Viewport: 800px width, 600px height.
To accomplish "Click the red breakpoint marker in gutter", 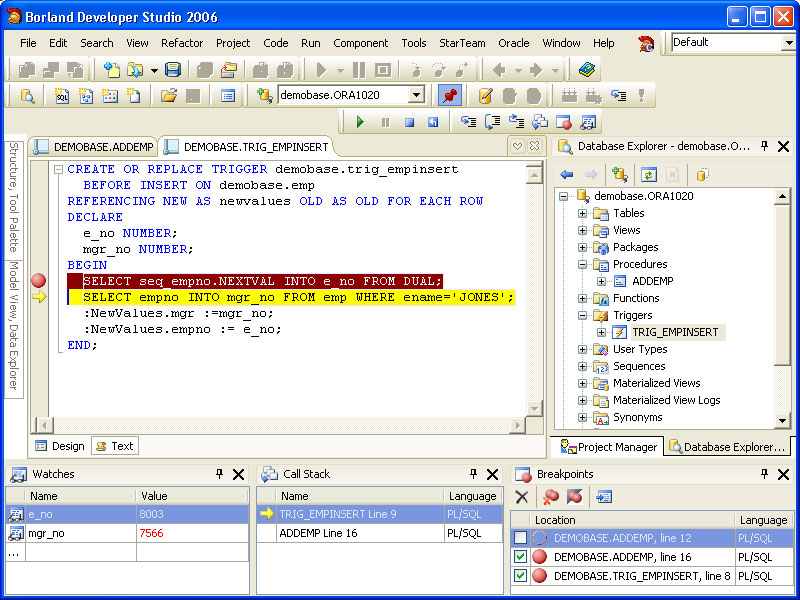I will point(39,281).
